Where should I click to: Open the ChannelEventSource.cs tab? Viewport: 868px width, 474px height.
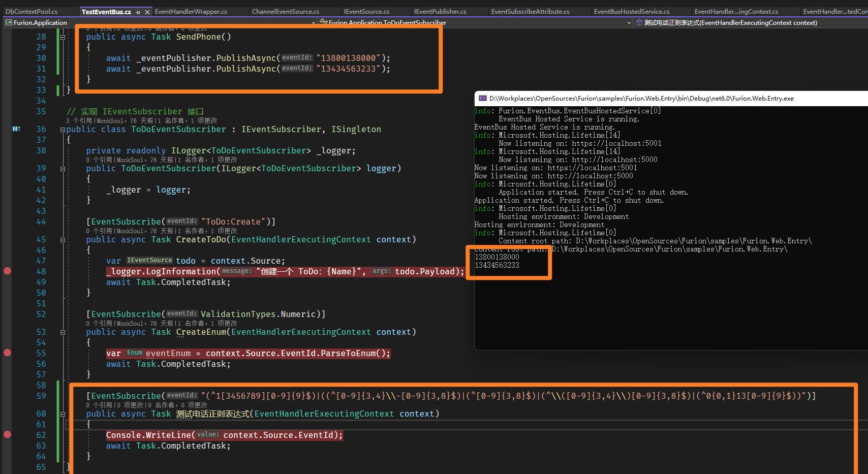click(286, 12)
